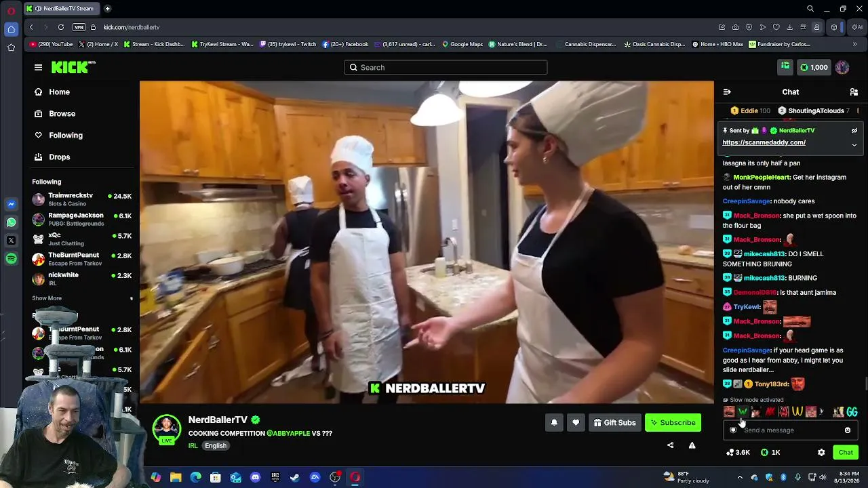Open Trainwreckstv channel from Following
Screen dimensions: 868x488
tap(82, 199)
